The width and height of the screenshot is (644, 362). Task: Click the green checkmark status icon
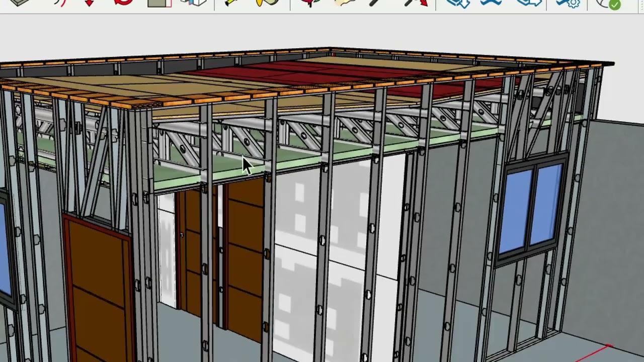pyautogui.click(x=614, y=5)
